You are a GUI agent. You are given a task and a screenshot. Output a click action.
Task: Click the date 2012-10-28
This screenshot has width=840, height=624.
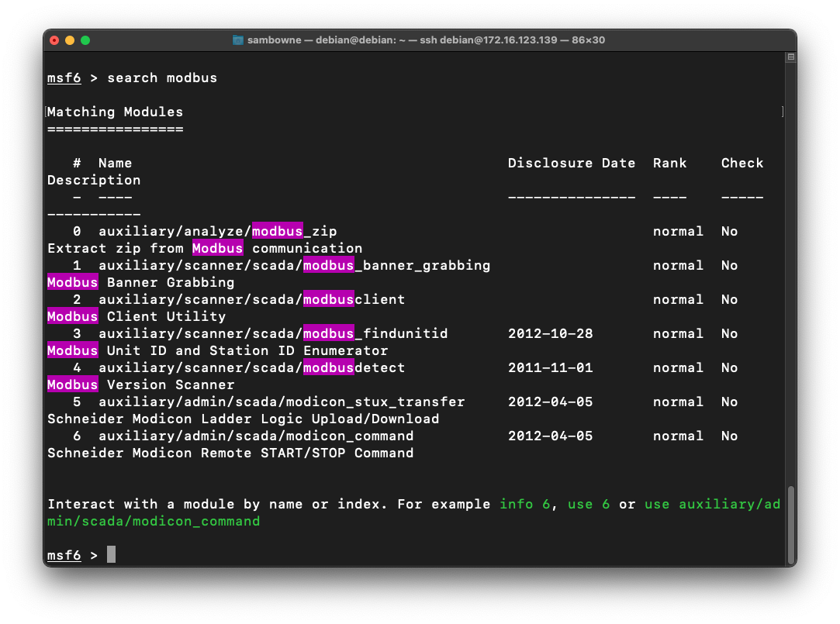pos(550,334)
